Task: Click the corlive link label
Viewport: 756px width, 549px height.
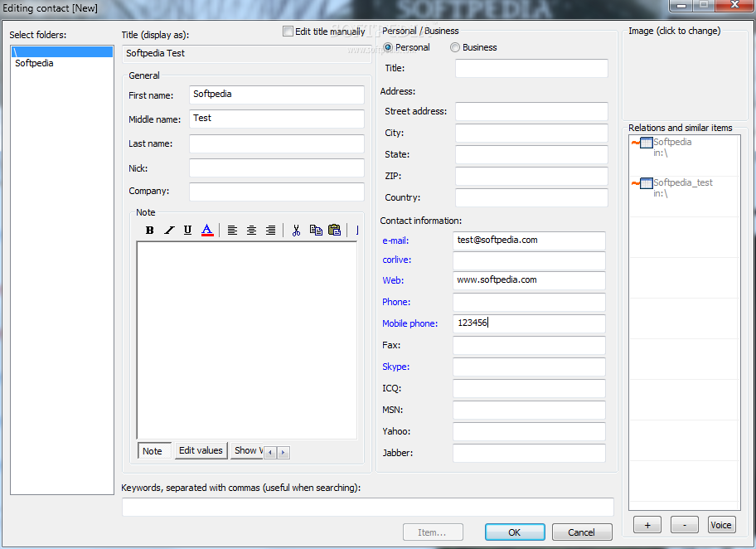Action: point(397,260)
